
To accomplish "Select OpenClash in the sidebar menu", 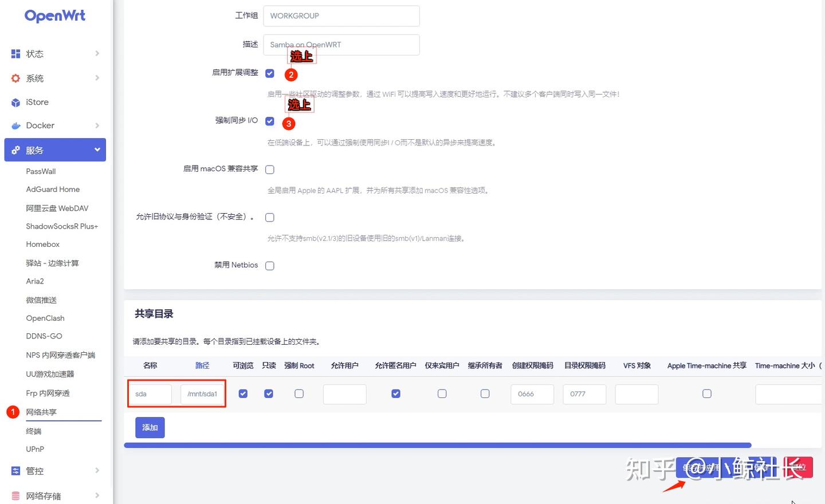I will (45, 318).
